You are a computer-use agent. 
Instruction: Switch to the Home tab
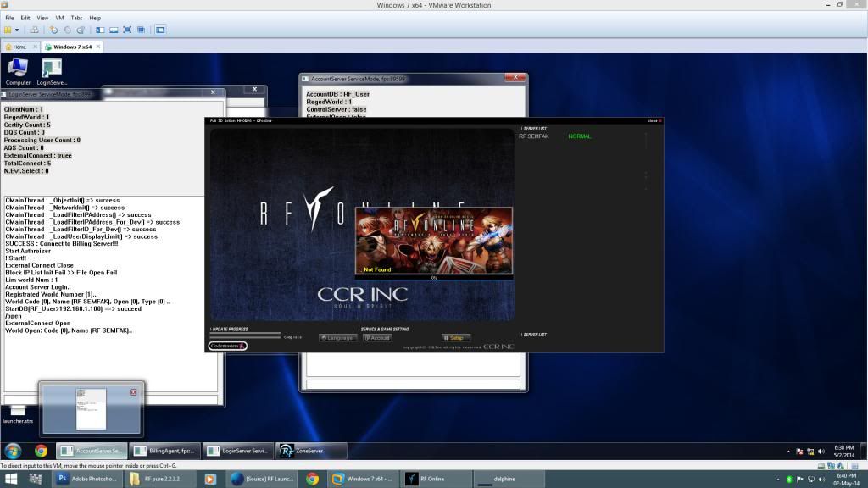(15, 47)
